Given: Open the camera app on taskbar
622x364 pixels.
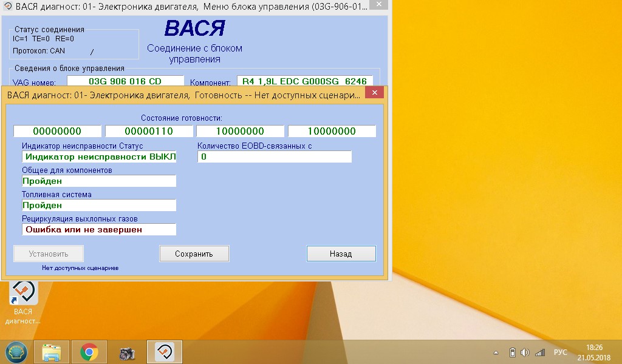Looking at the screenshot, I should [x=127, y=352].
